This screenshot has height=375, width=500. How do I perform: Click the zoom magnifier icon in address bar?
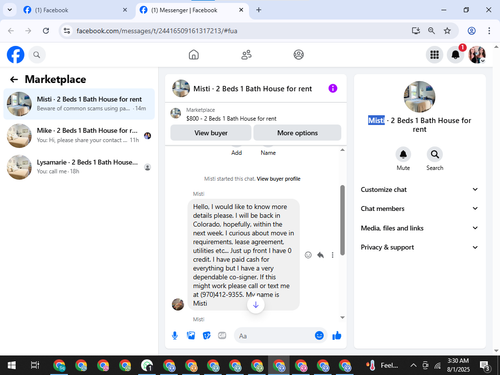tap(431, 31)
